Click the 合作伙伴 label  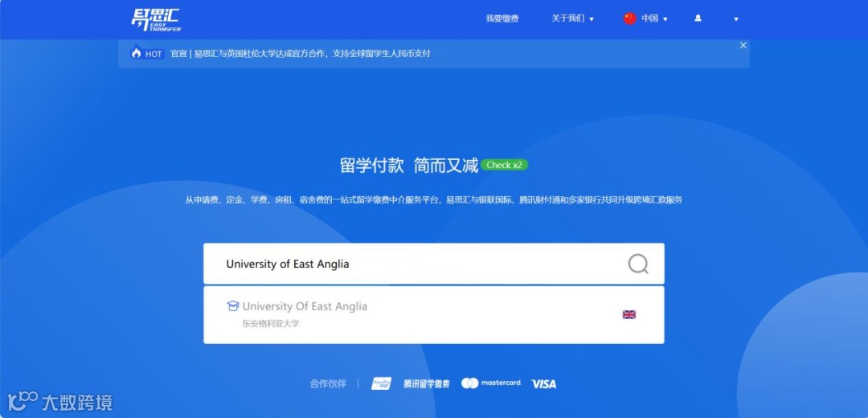click(x=328, y=383)
